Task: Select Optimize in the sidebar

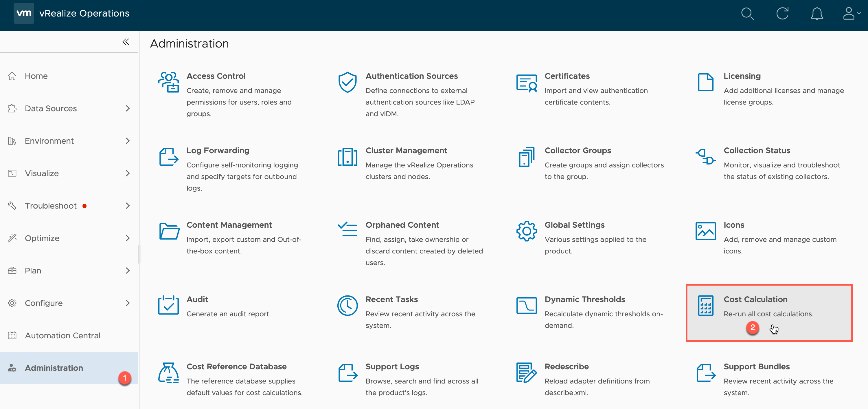Action: click(x=69, y=238)
